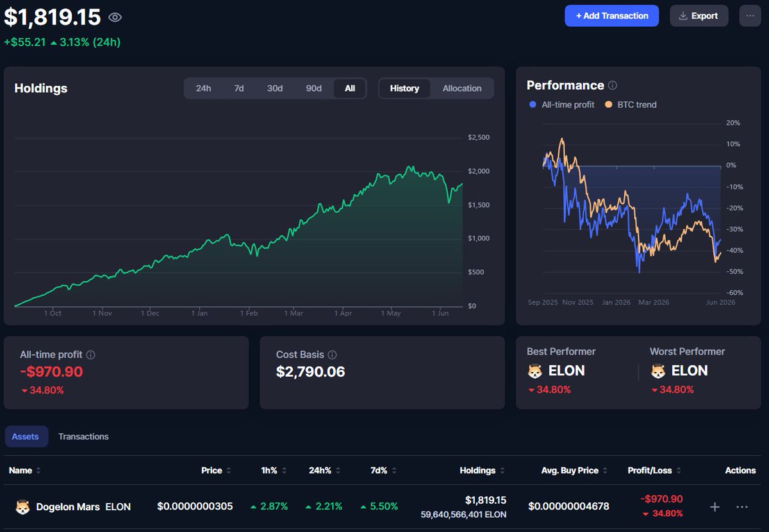Switch chart to Allocation view
This screenshot has height=532, width=769.
tap(462, 88)
